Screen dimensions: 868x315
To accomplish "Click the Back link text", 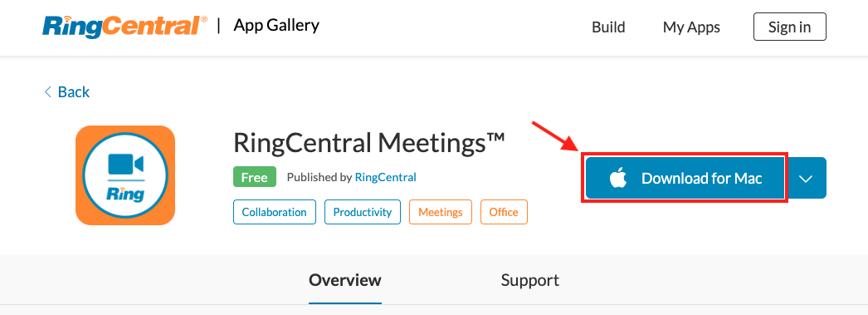I will (x=74, y=92).
